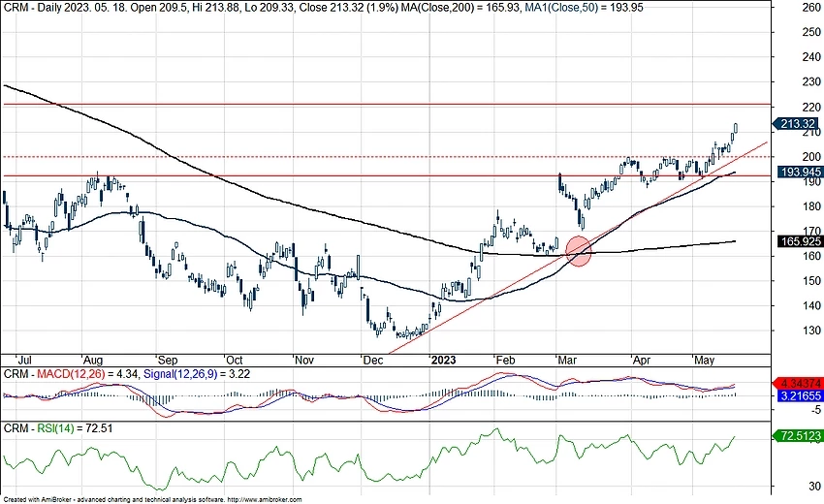The image size is (824, 504).
Task: Click the Mar label on time axis
Action: [x=567, y=361]
